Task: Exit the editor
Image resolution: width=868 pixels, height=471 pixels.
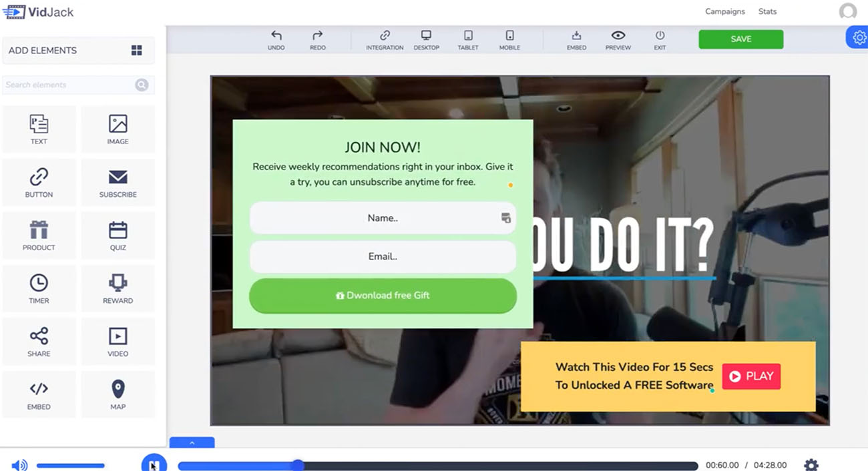Action: [x=660, y=39]
